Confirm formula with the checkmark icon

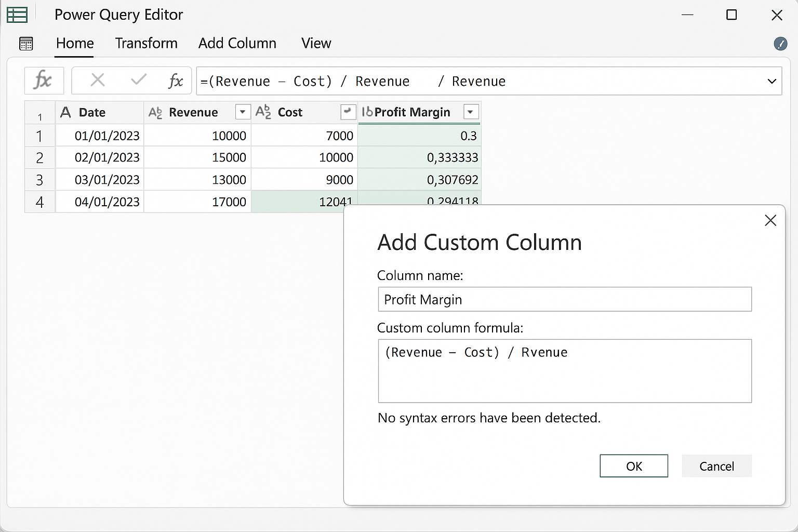[139, 80]
